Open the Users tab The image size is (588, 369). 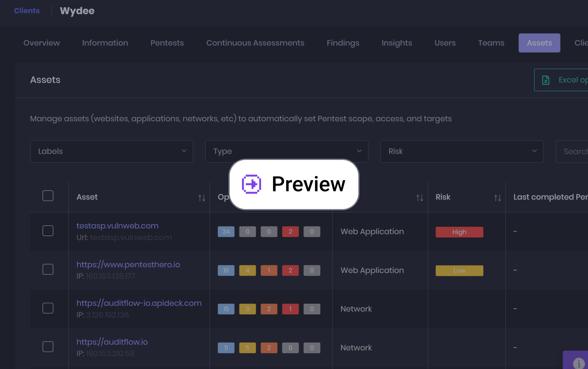pyautogui.click(x=445, y=43)
